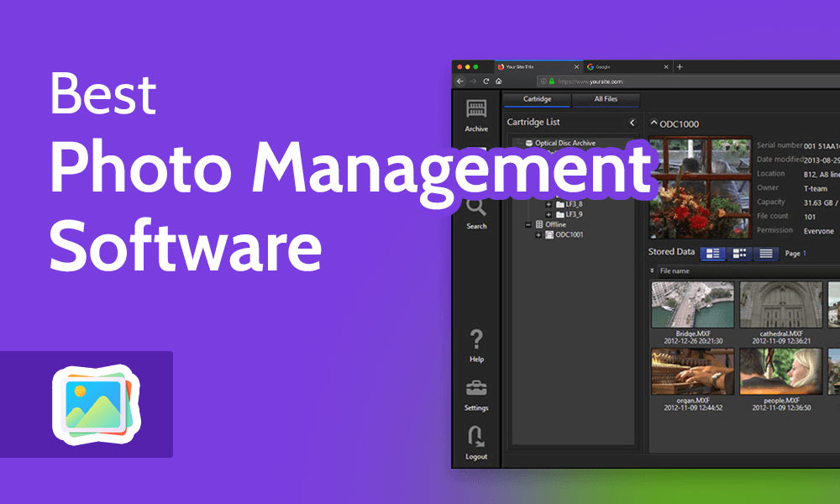Collapse the Cartridge List panel
The height and width of the screenshot is (504, 840).
coord(631,122)
